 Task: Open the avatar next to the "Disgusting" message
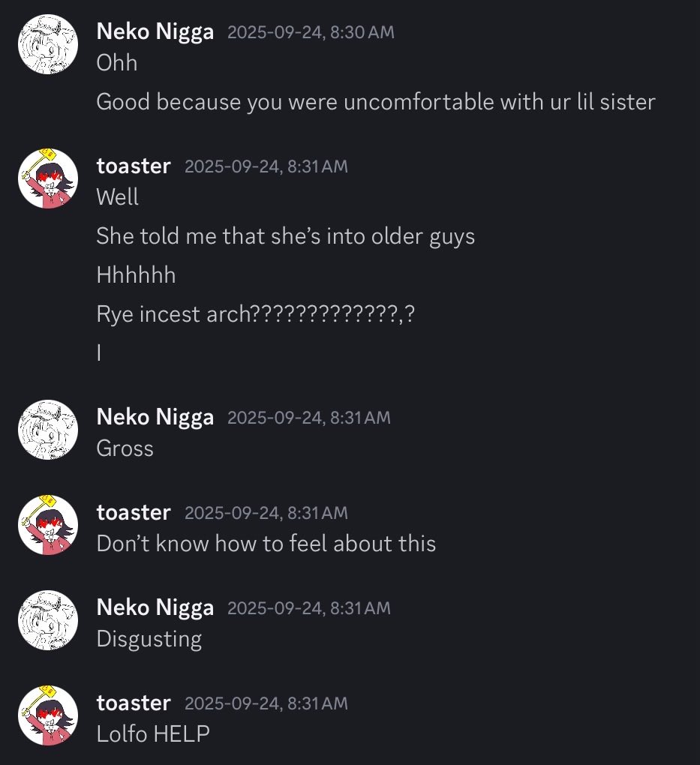click(x=48, y=621)
